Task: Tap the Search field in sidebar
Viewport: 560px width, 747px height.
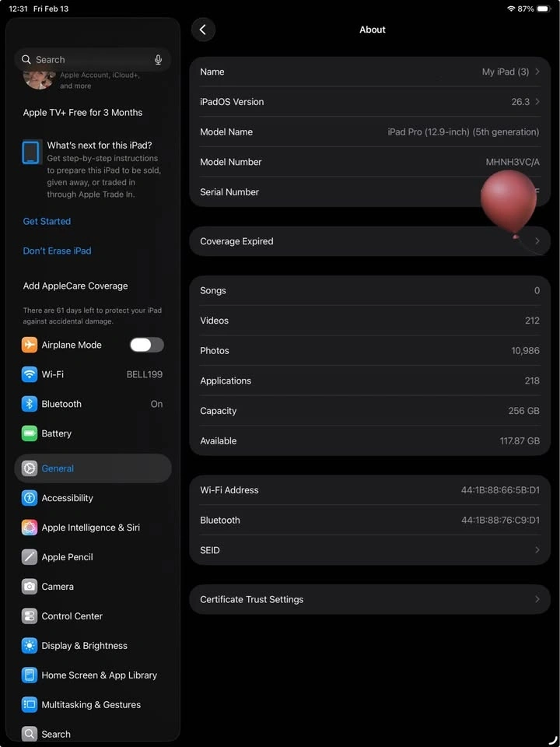Action: click(x=86, y=60)
